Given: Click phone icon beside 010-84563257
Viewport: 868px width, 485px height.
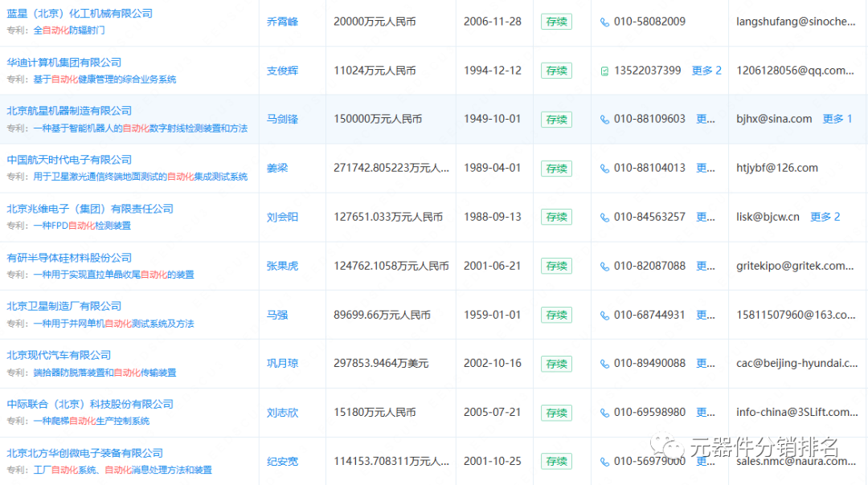Looking at the screenshot, I should [x=604, y=218].
